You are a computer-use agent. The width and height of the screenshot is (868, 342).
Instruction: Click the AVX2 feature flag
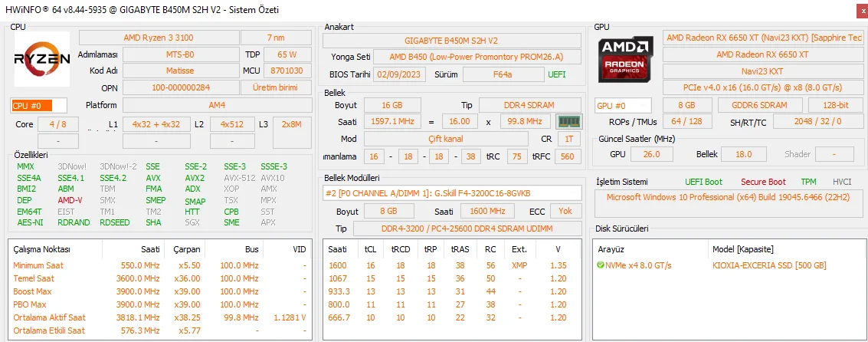pos(195,178)
